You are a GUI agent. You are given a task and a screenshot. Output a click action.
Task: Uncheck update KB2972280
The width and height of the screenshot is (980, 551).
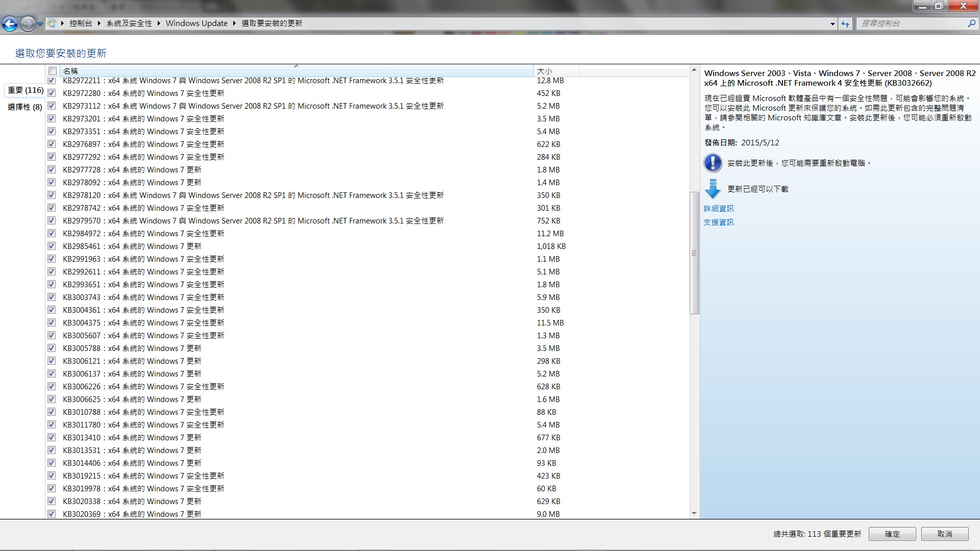pos(52,93)
